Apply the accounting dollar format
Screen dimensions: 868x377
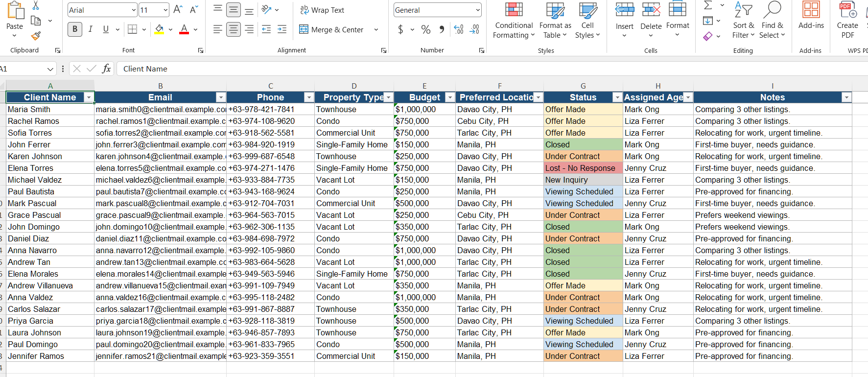tap(401, 29)
